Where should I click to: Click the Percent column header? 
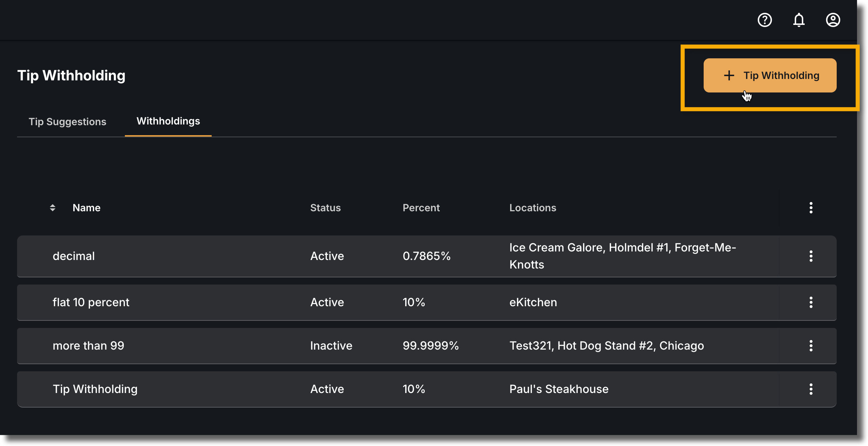[421, 208]
